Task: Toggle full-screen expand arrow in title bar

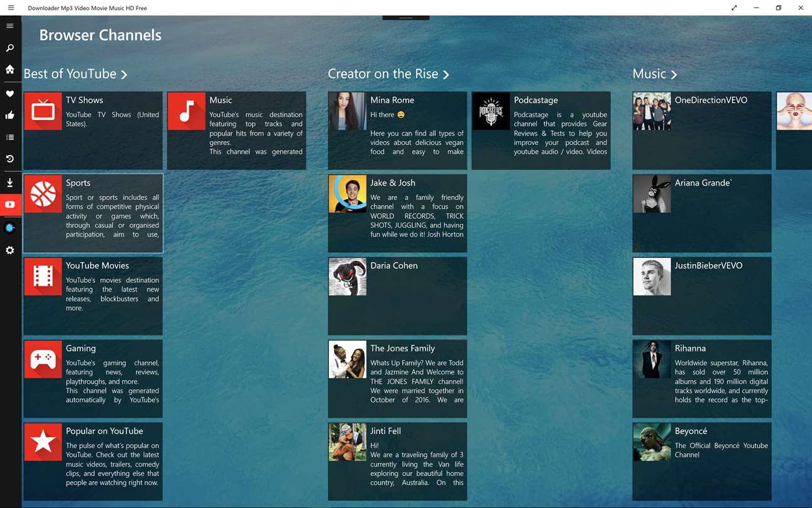Action: (x=734, y=8)
